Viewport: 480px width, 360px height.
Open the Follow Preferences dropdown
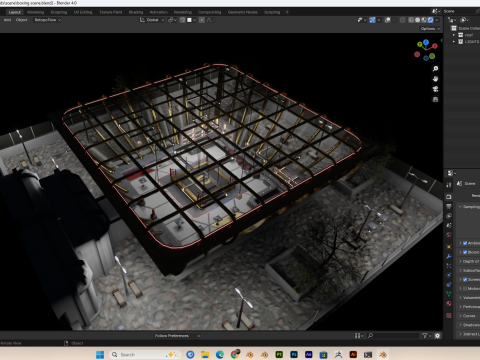177,336
